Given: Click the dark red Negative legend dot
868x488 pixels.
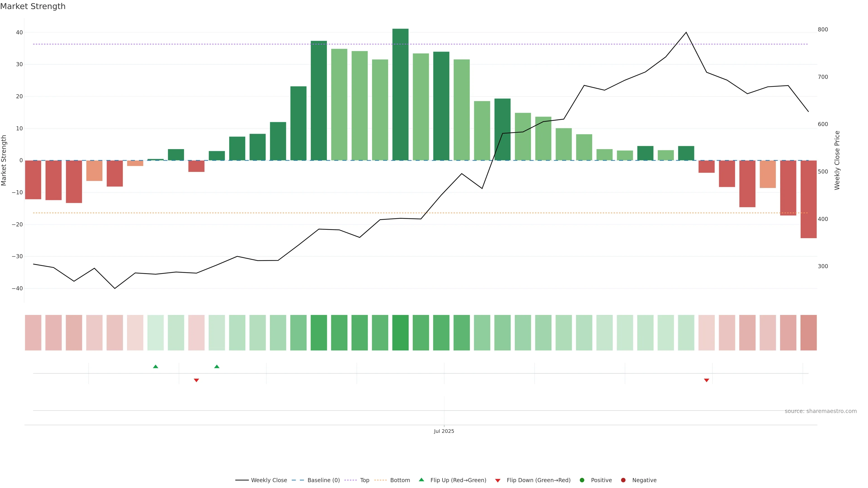Looking at the screenshot, I should (x=623, y=480).
